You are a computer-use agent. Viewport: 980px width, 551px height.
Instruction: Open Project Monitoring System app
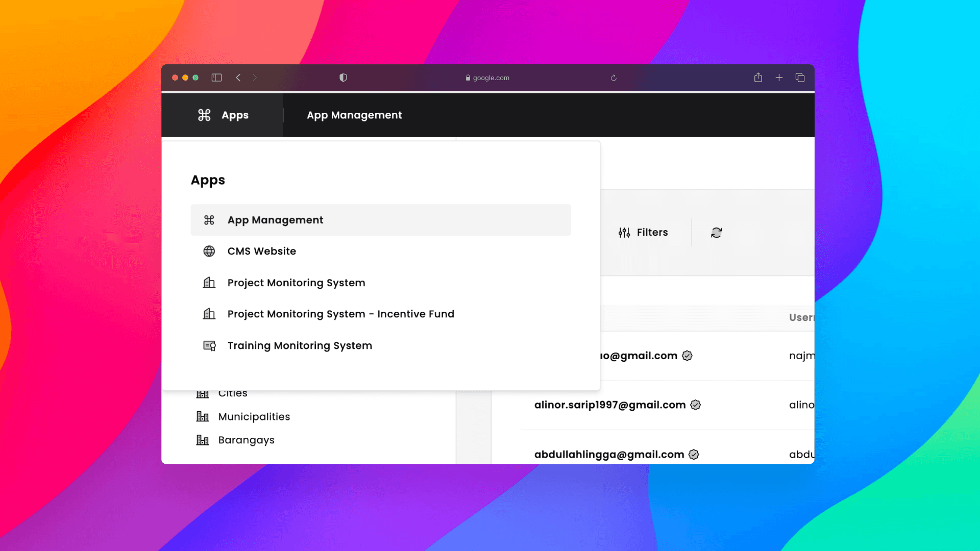click(x=296, y=283)
